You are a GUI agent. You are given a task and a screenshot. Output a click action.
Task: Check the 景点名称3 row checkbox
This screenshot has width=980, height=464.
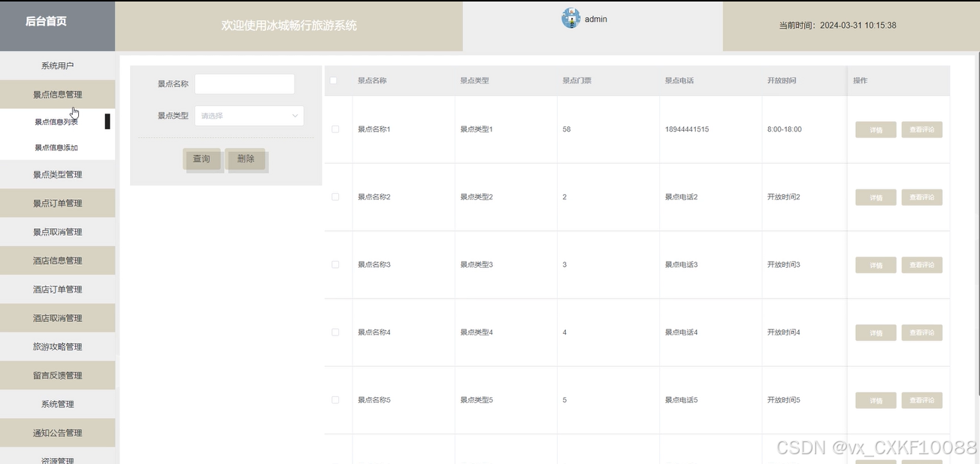(335, 265)
